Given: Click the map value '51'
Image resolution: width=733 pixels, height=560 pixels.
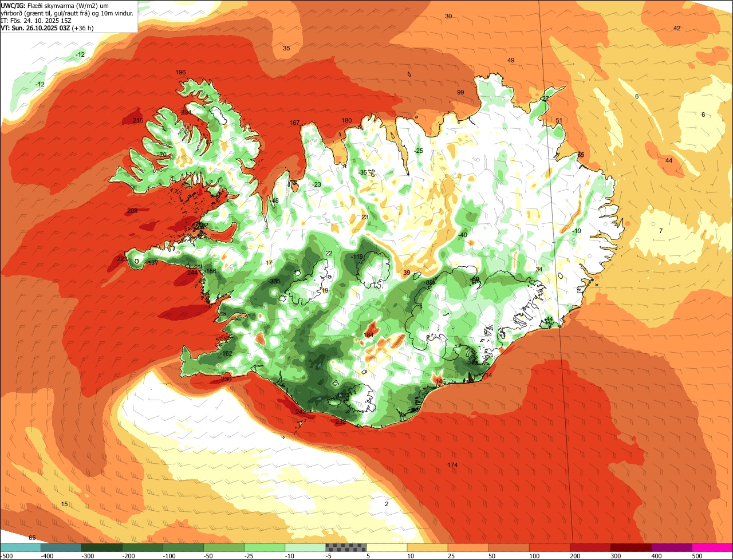Looking at the screenshot, I should pos(559,120).
